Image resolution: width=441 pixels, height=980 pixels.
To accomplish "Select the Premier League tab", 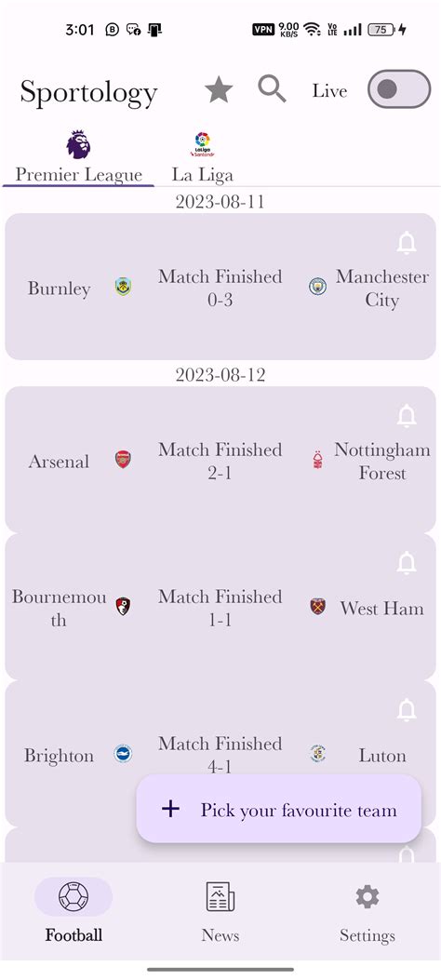I will [x=79, y=157].
